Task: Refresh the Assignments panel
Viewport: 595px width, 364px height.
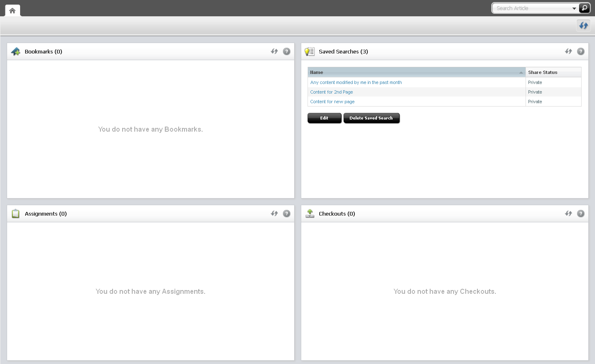Action: (274, 214)
